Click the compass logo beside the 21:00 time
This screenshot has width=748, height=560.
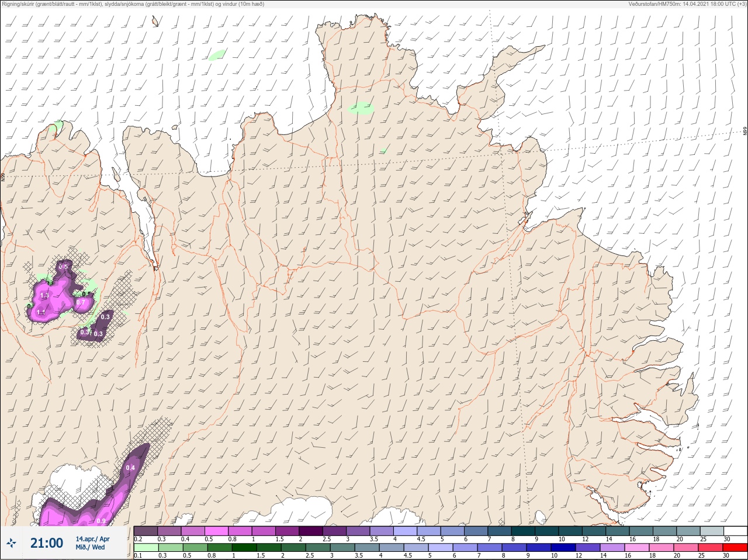click(12, 543)
